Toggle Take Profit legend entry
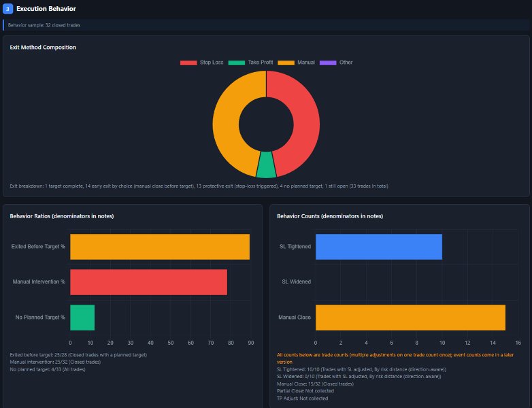The width and height of the screenshot is (532, 408). [x=250, y=63]
